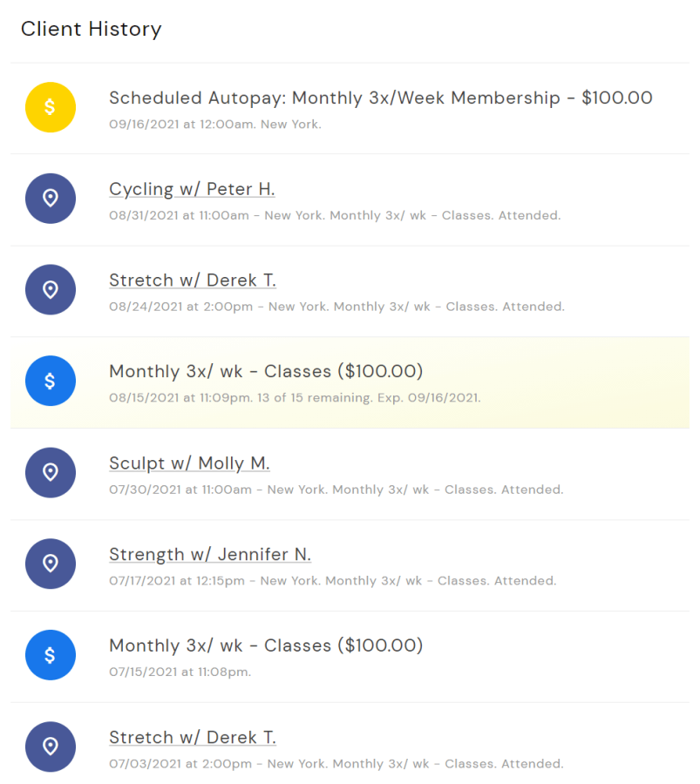Viewport: 700px width, 784px height.
Task: Click location icon for the 07/03/2021 Stretch class
Action: pos(51,747)
